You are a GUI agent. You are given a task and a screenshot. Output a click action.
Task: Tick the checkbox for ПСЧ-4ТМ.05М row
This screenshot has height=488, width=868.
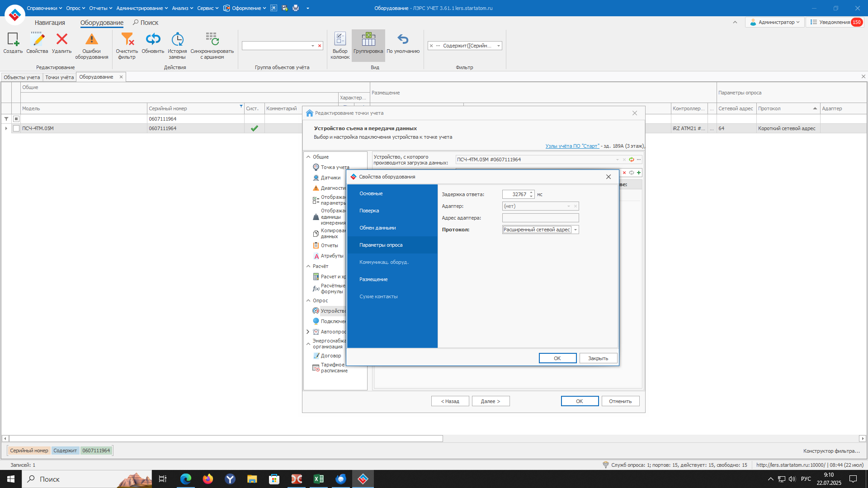coord(16,129)
